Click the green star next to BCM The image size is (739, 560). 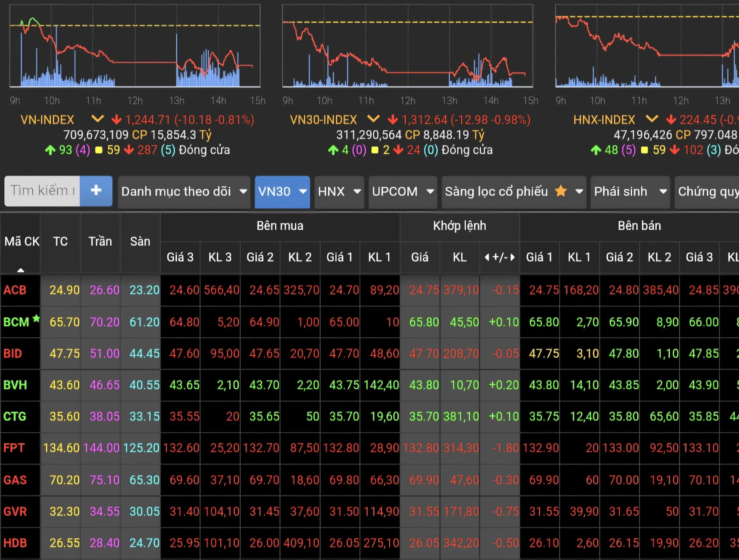[x=36, y=318]
